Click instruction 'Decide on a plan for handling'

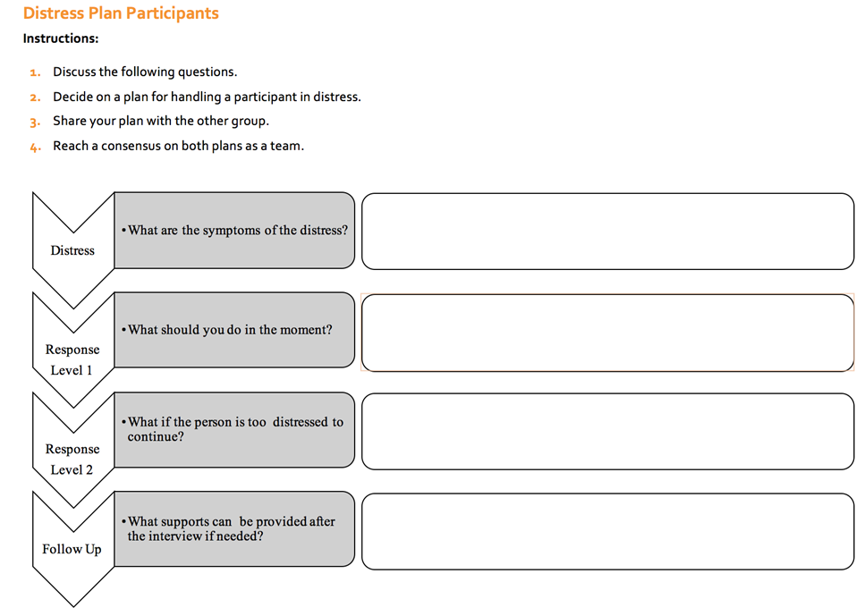click(x=207, y=97)
